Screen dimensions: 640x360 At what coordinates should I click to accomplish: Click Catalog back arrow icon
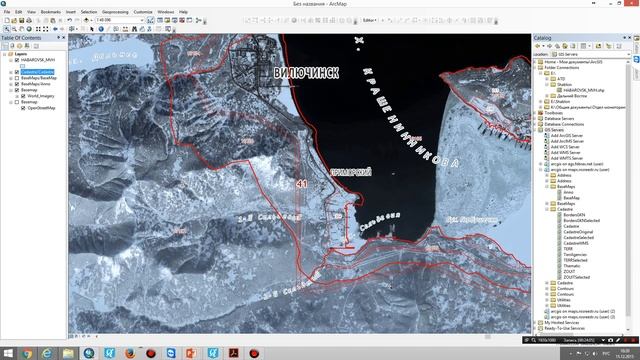tap(538, 46)
